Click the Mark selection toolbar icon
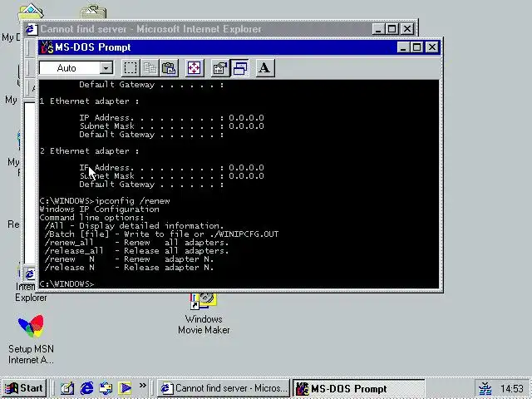The image size is (532, 399). point(131,68)
